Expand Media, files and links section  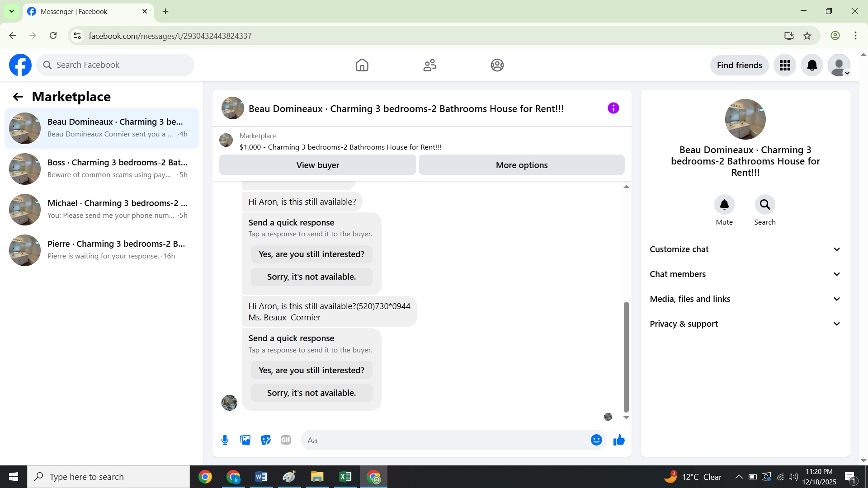(x=745, y=299)
